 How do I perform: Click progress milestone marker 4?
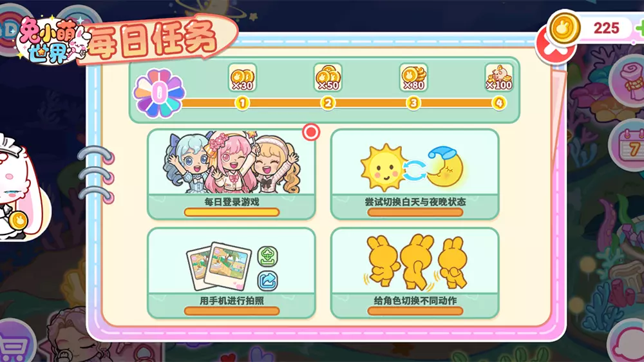tap(499, 102)
